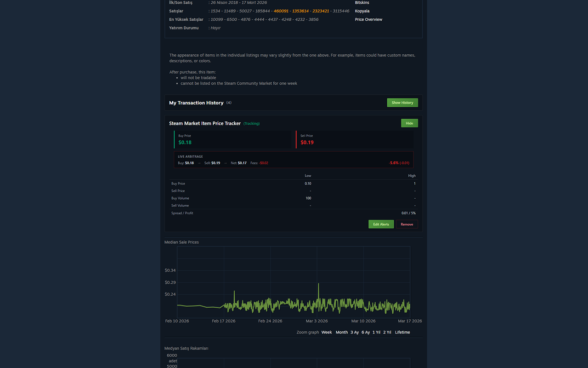Select the Hayır investment status value
588x368 pixels.
[215, 28]
